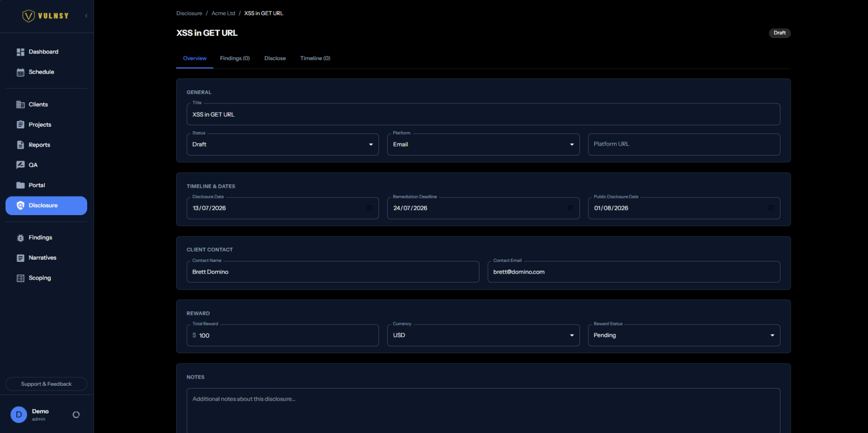Click the Projects clipboard icon
This screenshot has width=868, height=433.
click(x=20, y=124)
